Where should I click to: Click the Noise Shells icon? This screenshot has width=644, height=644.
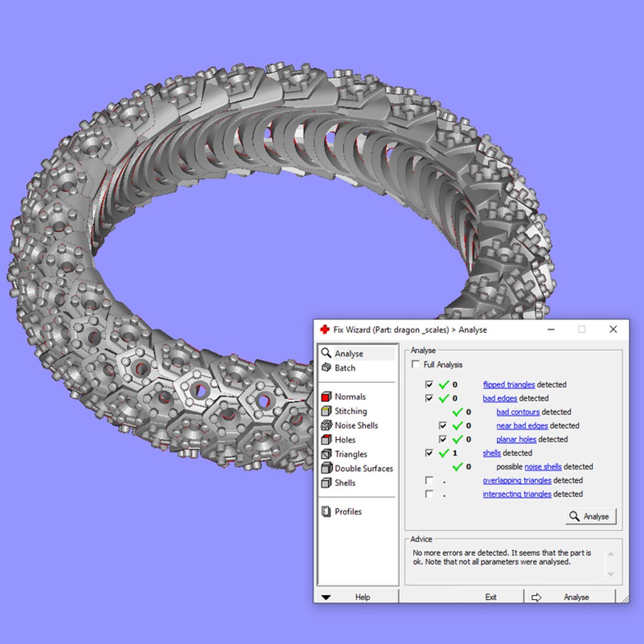tap(326, 425)
